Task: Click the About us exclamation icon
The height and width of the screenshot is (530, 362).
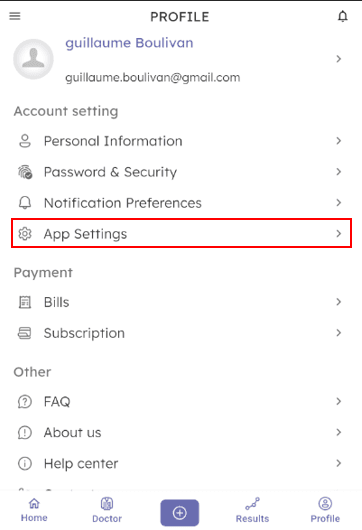Action: (x=25, y=433)
